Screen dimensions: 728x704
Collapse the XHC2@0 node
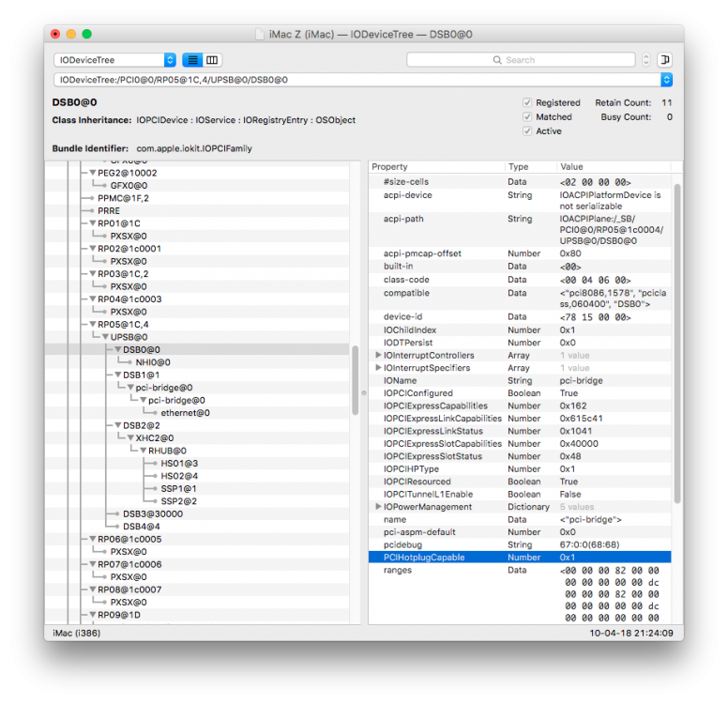pos(130,438)
